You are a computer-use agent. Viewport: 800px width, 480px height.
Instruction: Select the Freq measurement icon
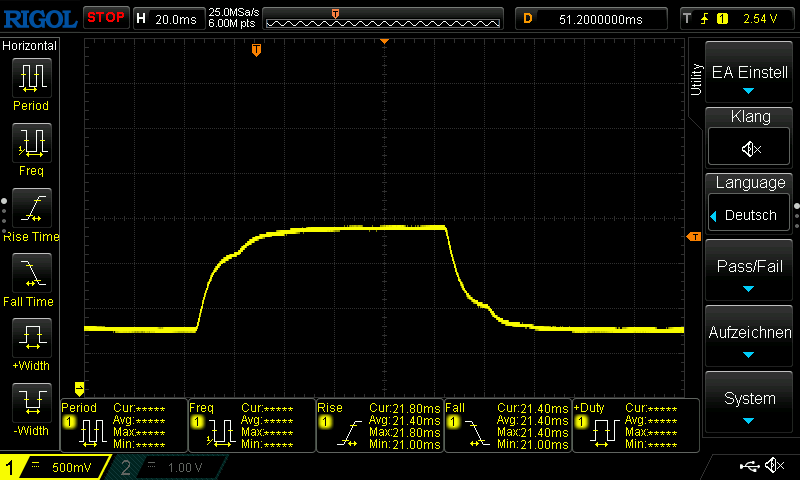(31, 143)
